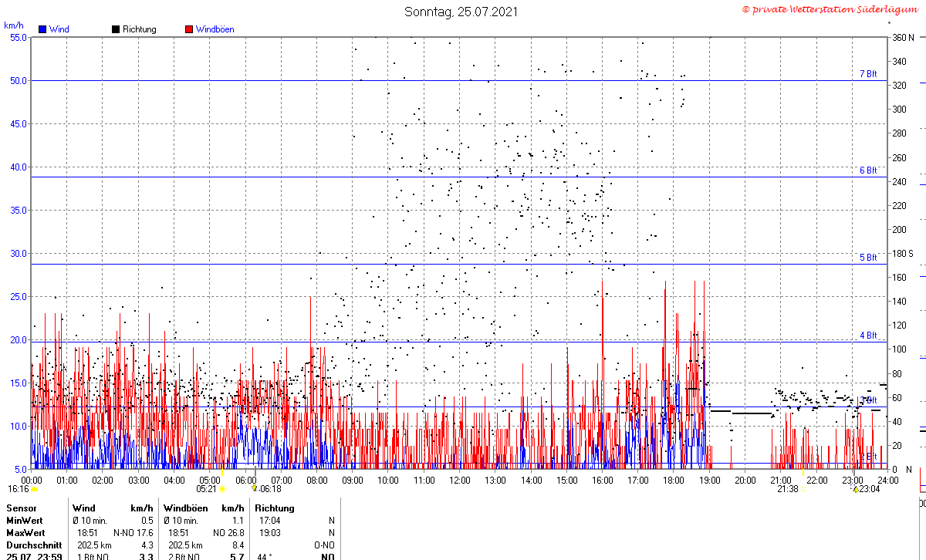Click the moonset icon at 16:16

coord(34,489)
